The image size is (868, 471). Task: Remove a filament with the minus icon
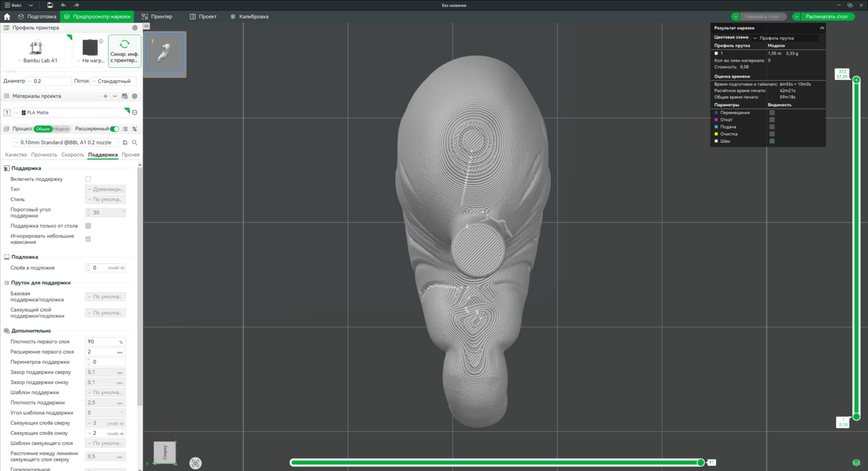pos(115,96)
